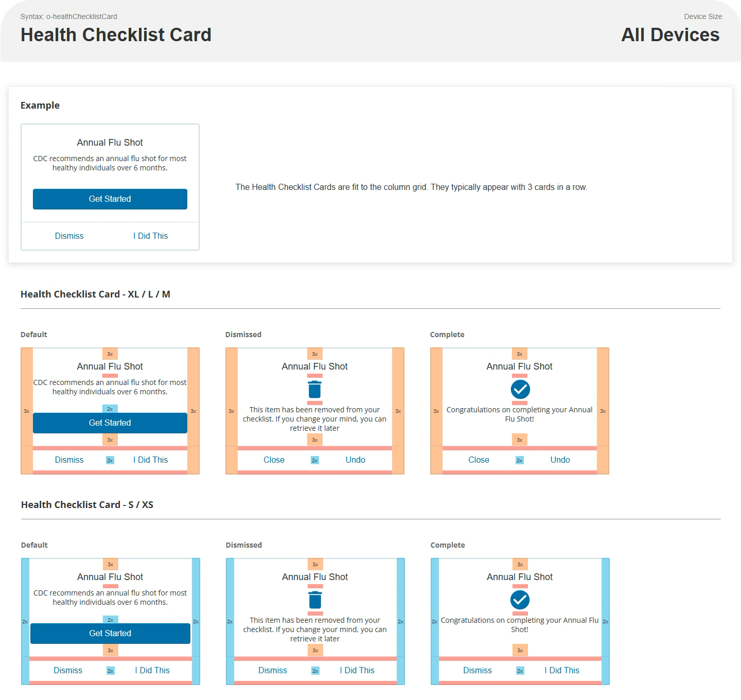The width and height of the screenshot is (741, 700).
Task: Click Close in the XL/L/M Complete card
Action: 479,460
